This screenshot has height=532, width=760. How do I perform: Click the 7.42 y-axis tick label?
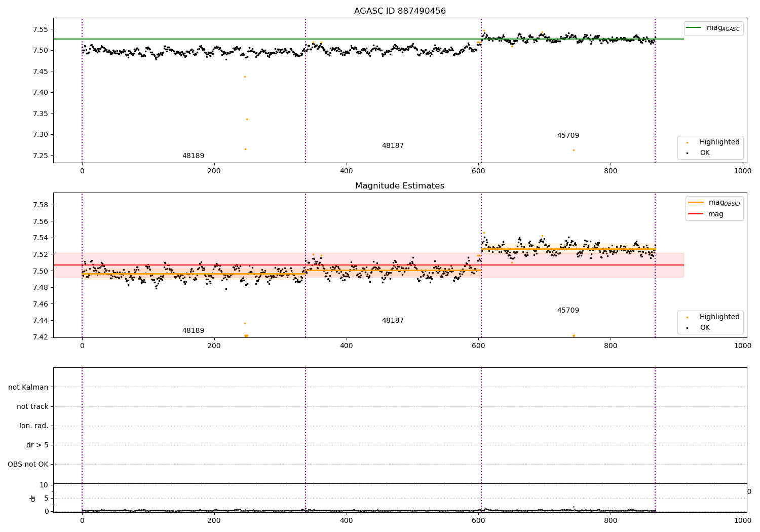coord(41,337)
